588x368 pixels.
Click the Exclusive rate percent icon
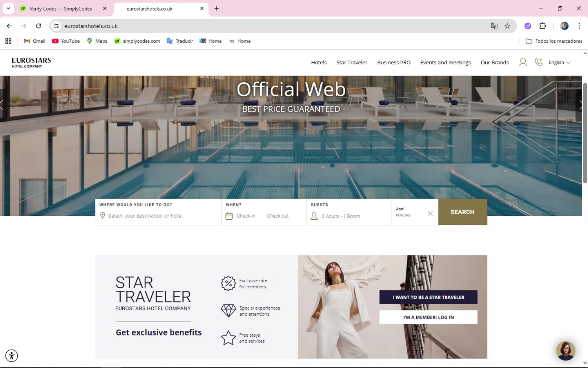point(228,283)
